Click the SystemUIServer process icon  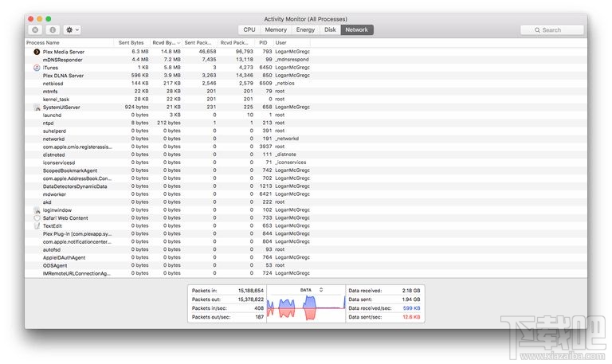[x=37, y=108]
